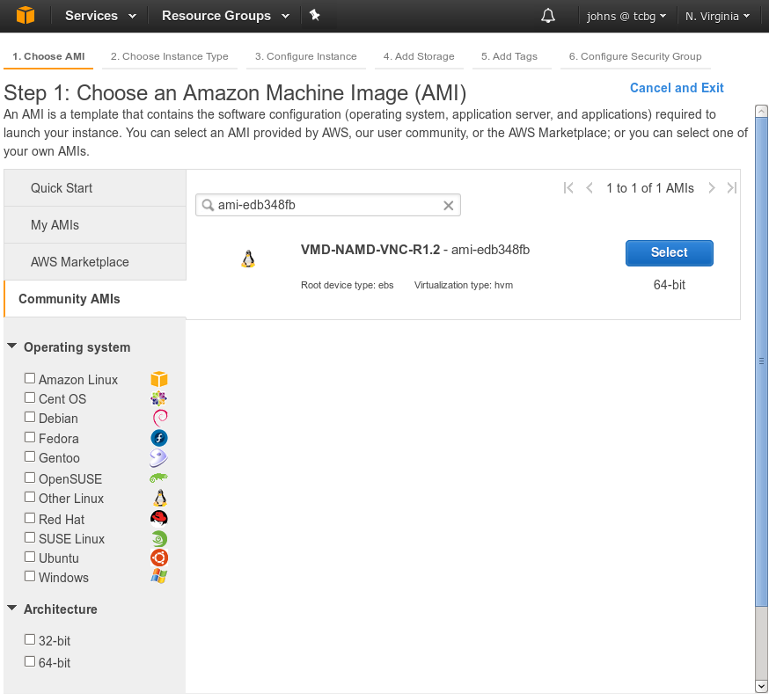Select the VMD-NAMD-VNC-R1.2 AMI

[x=669, y=252]
